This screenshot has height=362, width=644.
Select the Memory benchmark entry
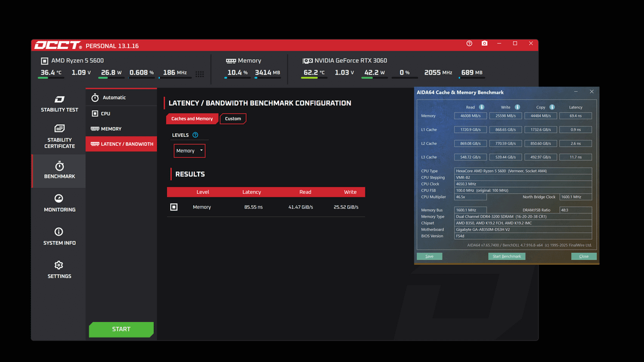(121, 129)
